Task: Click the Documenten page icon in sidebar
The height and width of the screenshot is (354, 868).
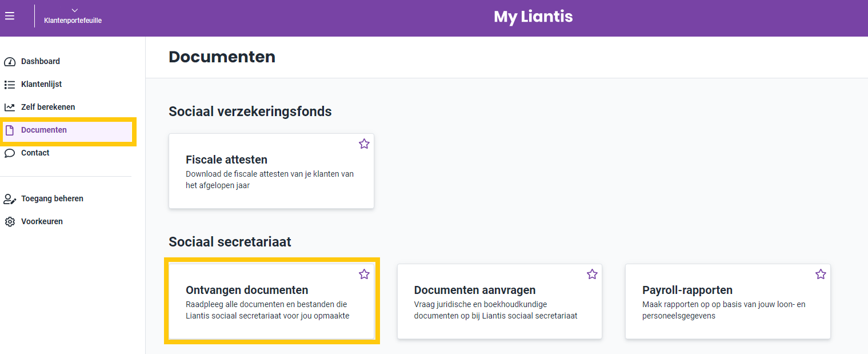Action: point(9,130)
